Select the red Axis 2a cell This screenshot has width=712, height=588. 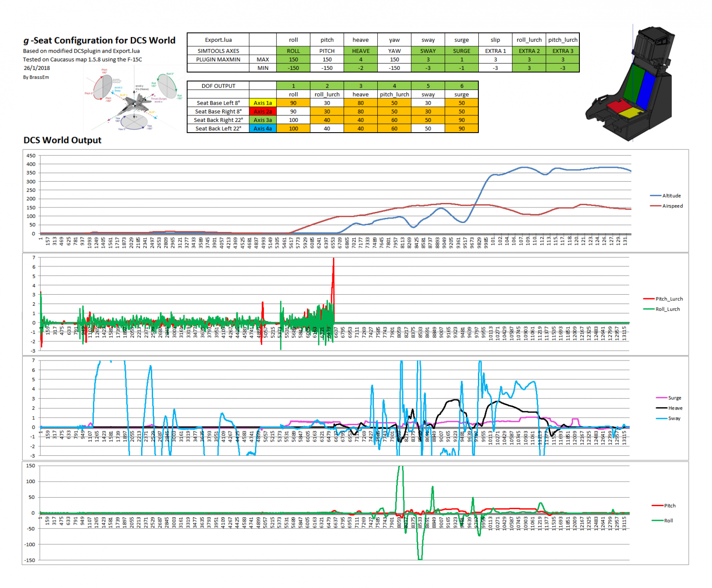point(263,111)
